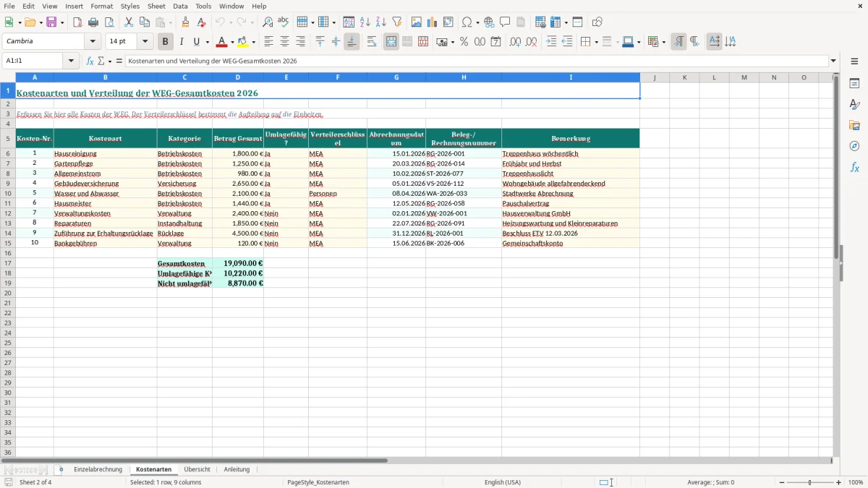Toggle Print Preview icon
The height and width of the screenshot is (488, 868).
click(109, 22)
